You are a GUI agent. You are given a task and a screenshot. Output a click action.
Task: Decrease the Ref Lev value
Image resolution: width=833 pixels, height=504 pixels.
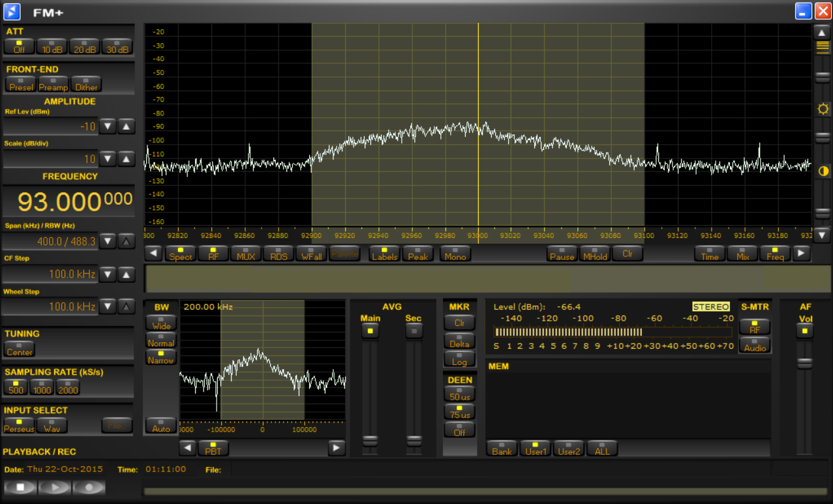[x=108, y=126]
